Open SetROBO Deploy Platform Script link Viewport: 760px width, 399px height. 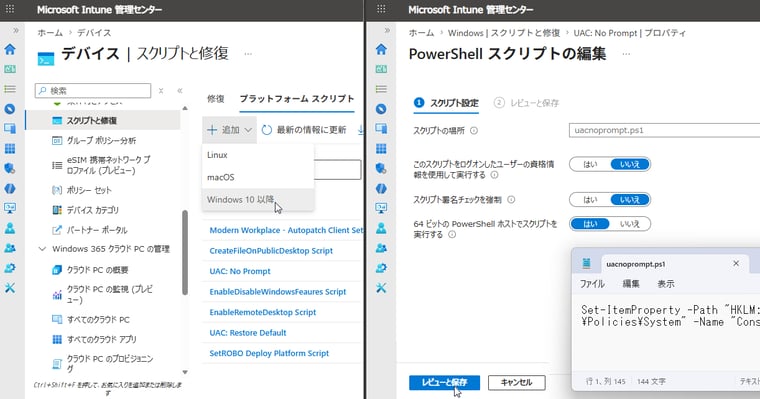click(269, 353)
